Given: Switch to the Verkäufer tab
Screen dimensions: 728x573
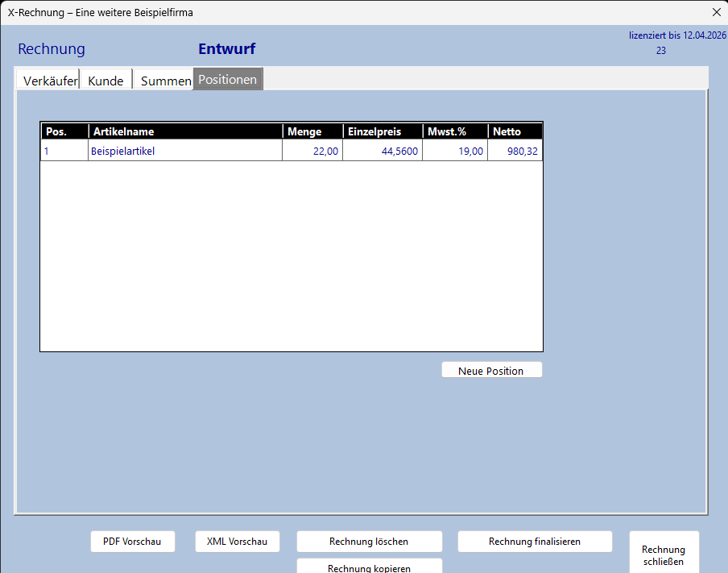Looking at the screenshot, I should pyautogui.click(x=48, y=80).
